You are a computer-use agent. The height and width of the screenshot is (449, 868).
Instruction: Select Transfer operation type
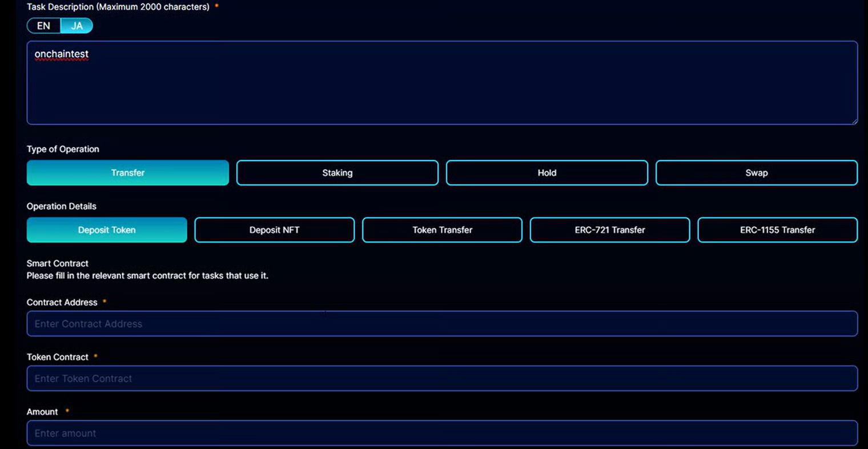[x=128, y=173]
